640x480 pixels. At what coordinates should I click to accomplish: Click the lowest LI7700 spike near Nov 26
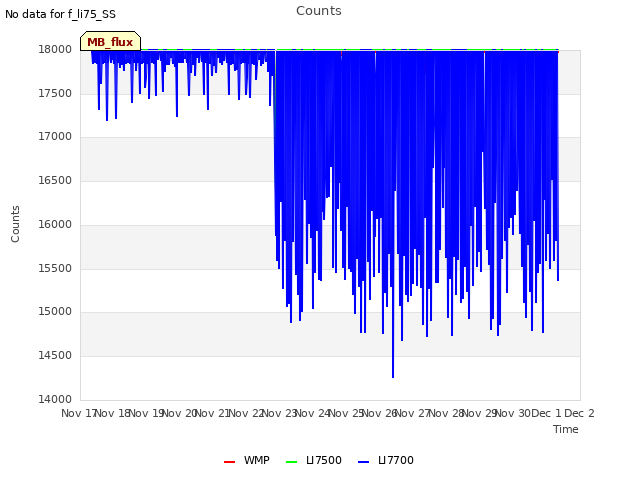click(393, 376)
